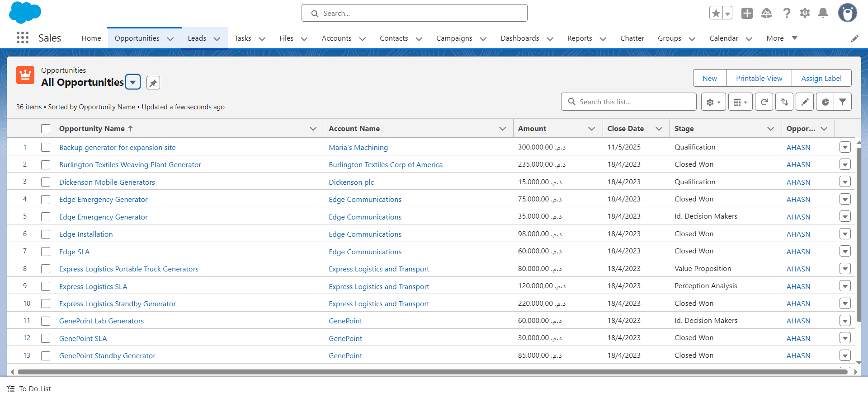Pin the All Opportunities list view
This screenshot has height=397, width=868.
[x=153, y=83]
